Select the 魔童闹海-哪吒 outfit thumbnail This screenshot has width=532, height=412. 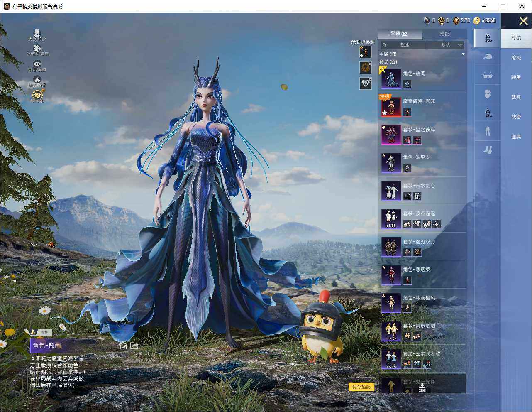391,107
